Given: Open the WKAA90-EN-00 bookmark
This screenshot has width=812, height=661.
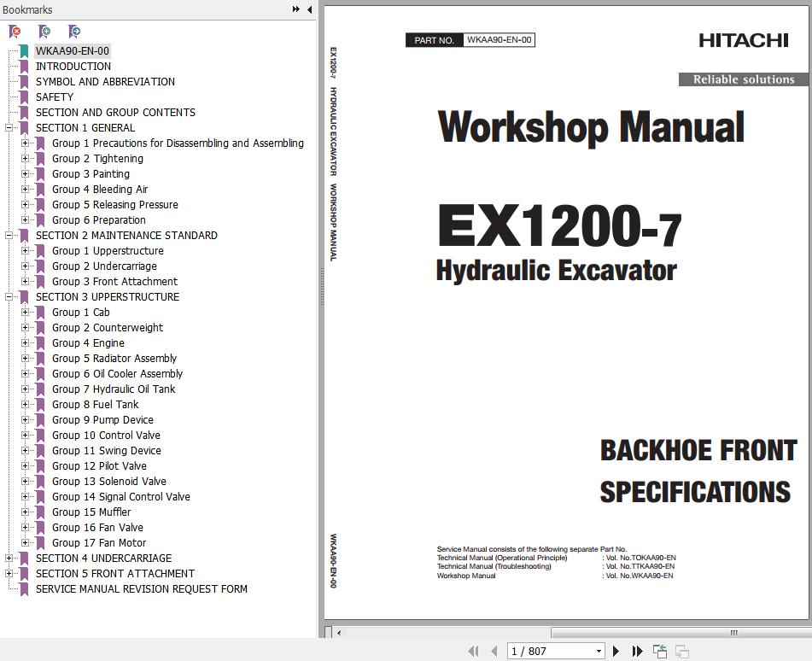Looking at the screenshot, I should pos(72,50).
